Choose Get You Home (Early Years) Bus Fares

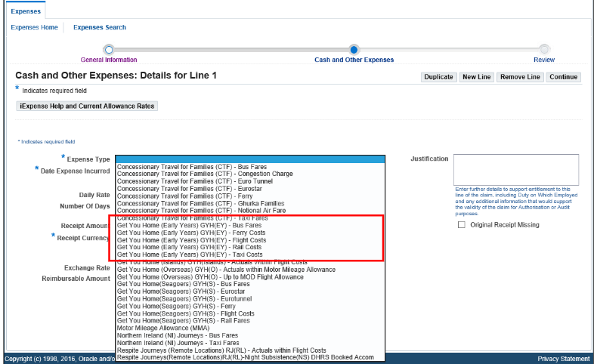pyautogui.click(x=190, y=226)
